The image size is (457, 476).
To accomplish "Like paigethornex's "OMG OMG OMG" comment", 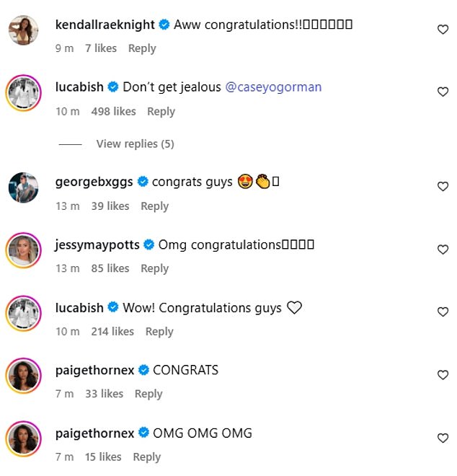I will click(443, 438).
